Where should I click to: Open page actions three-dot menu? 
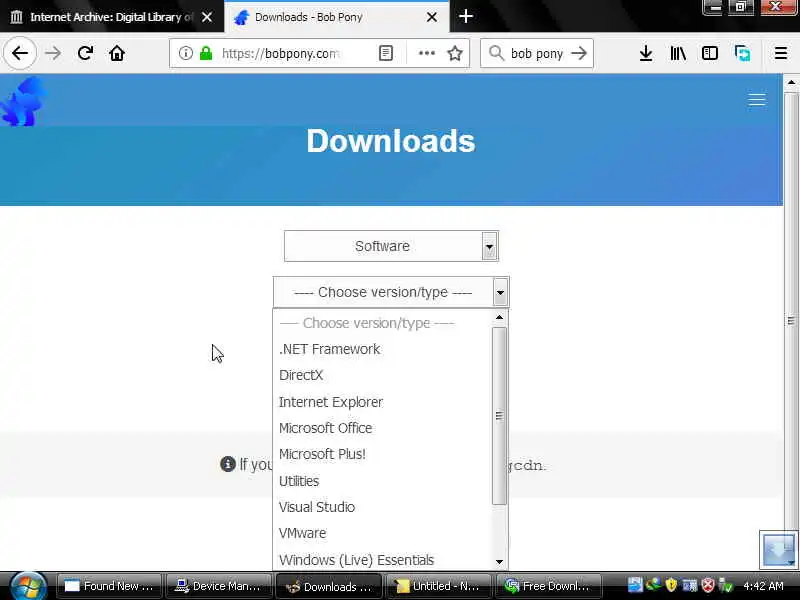[x=427, y=53]
